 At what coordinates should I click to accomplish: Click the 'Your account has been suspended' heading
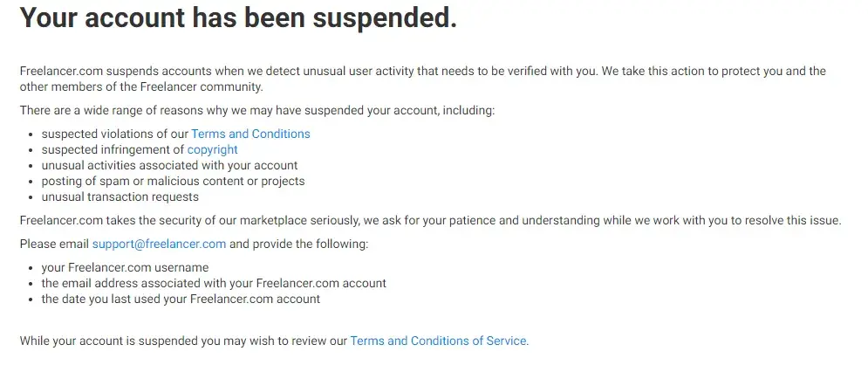coord(238,17)
